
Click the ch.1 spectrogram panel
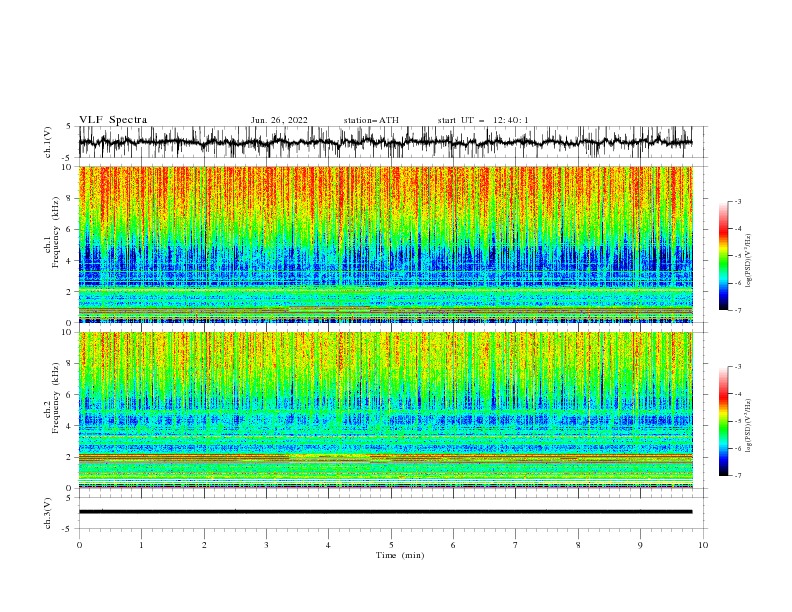pos(385,244)
